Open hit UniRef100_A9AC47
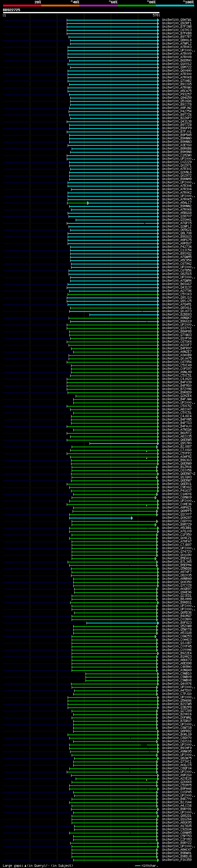The image size is (197, 868). [x=177, y=850]
